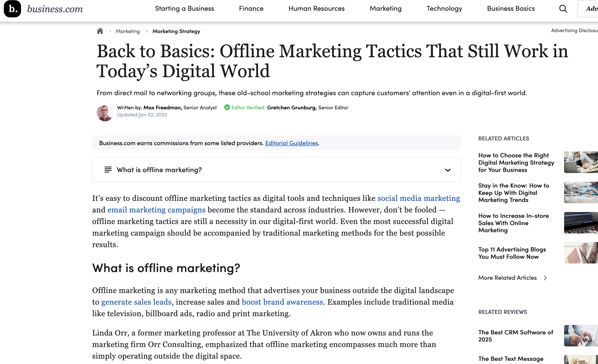
Task: Click thumbnail for Digital Marketing Strategy article
Action: tap(581, 162)
